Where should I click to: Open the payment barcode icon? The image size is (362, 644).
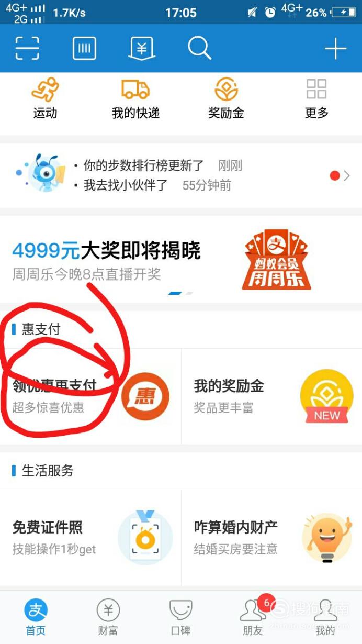pos(84,49)
